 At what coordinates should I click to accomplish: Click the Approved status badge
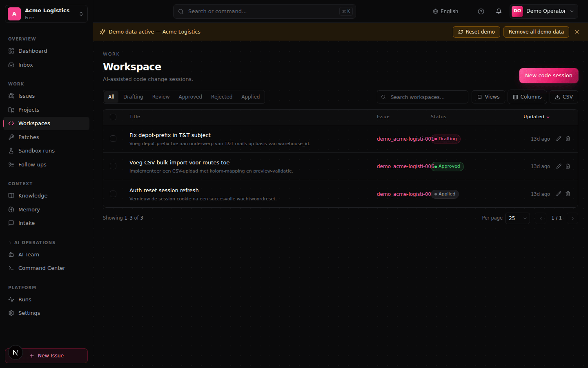coord(447,166)
